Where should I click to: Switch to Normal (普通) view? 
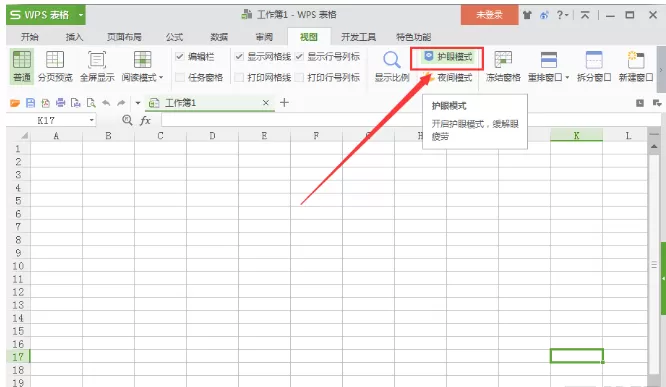click(22, 66)
